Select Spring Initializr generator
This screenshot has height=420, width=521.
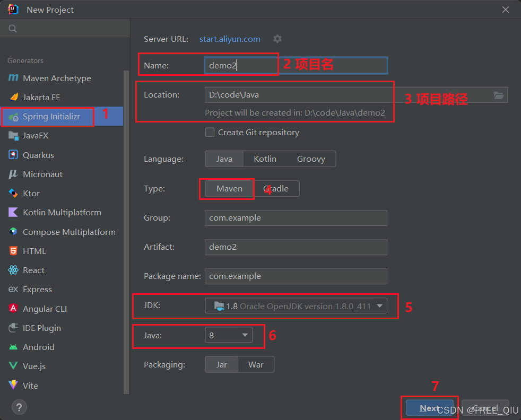(x=62, y=117)
